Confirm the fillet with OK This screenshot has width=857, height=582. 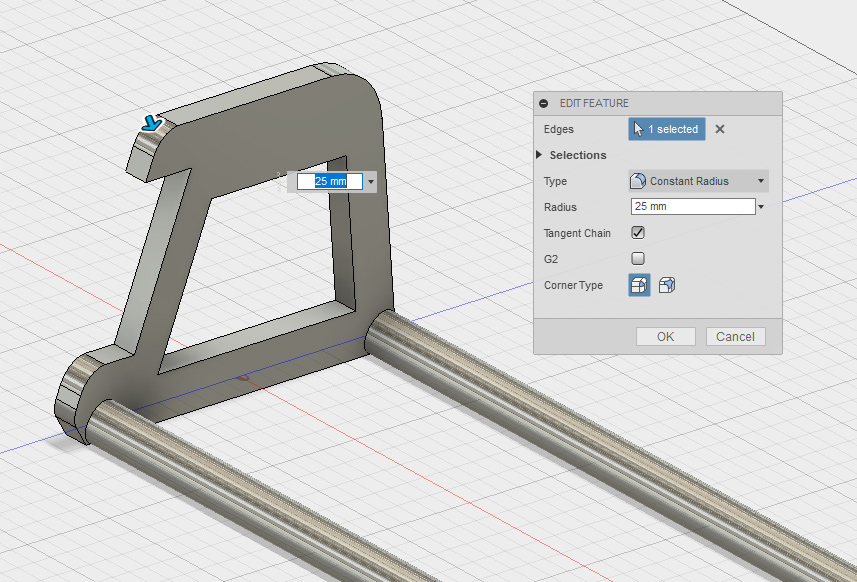tap(665, 337)
